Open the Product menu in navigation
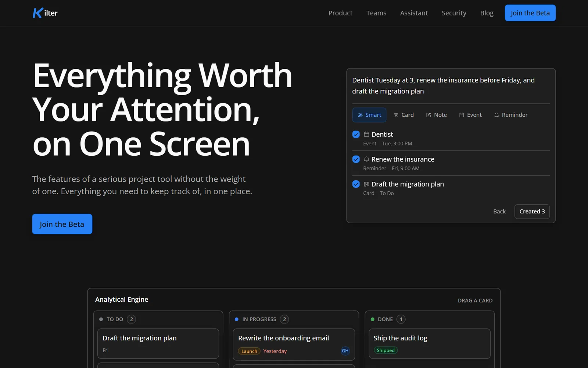 tap(340, 13)
